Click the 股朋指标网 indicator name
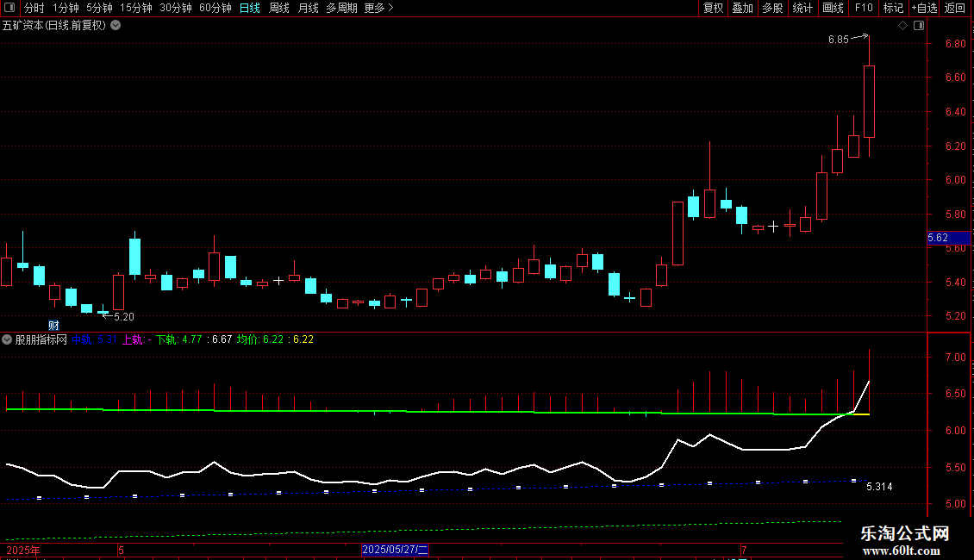Viewport: 974px width, 560px height. pos(41,339)
